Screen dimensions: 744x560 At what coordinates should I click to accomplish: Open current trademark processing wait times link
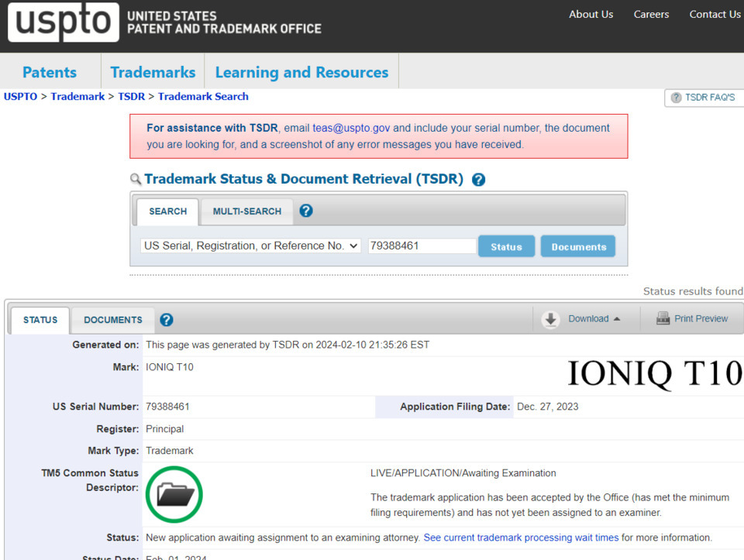521,538
